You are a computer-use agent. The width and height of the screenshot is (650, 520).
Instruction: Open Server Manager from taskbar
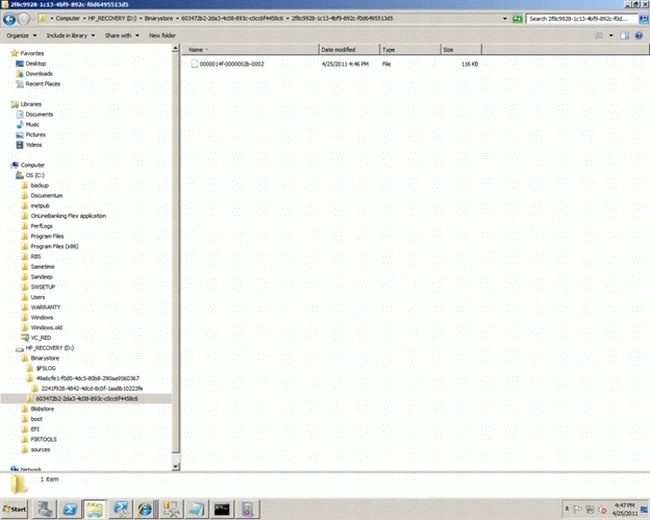click(45, 509)
